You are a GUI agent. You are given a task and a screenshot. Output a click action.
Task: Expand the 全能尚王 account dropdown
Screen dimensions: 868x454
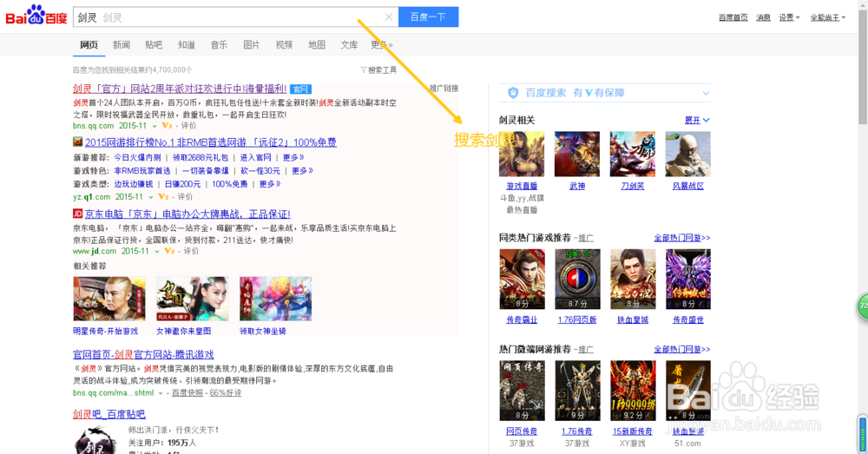pos(827,17)
